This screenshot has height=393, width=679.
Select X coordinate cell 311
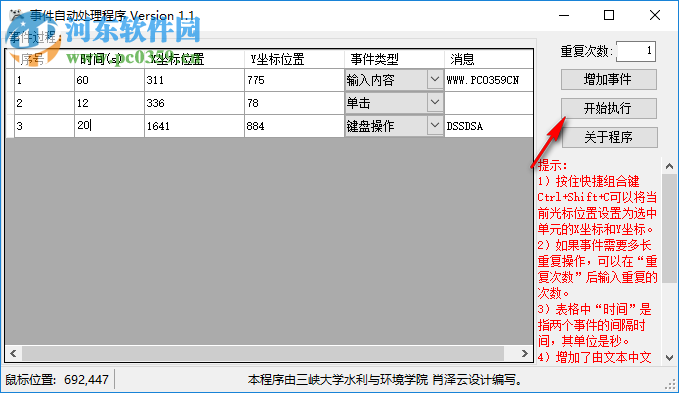tap(194, 80)
